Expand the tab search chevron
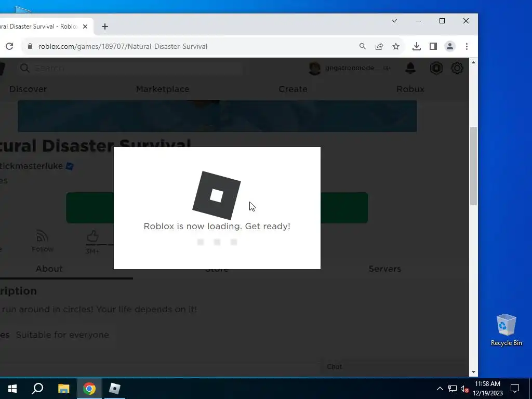Screen dimensions: 532x399 [x=394, y=21]
